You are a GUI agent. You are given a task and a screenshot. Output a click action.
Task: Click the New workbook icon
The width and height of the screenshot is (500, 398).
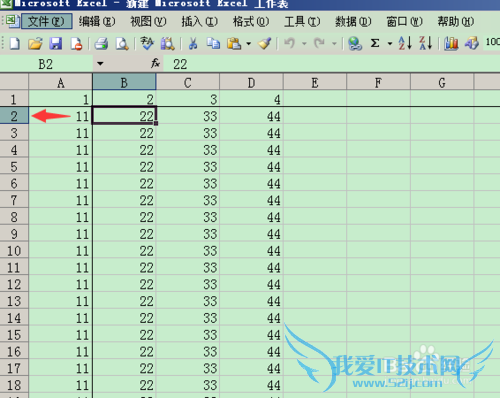click(14, 43)
